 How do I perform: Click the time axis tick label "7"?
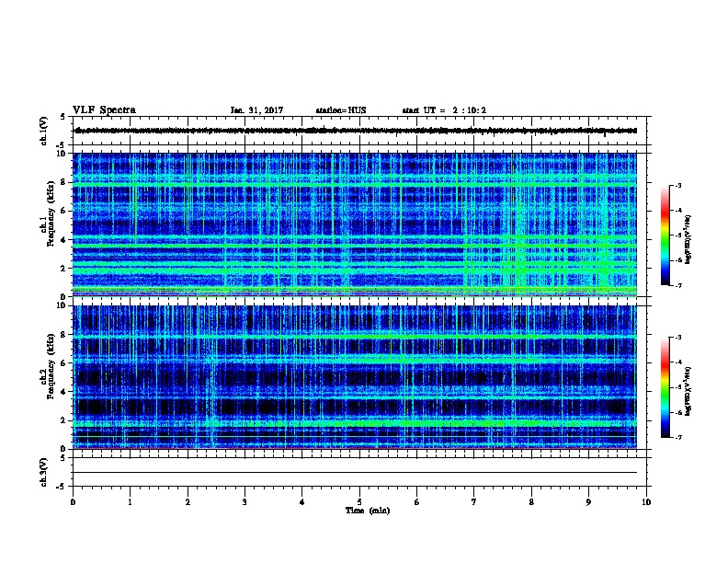[x=474, y=502]
